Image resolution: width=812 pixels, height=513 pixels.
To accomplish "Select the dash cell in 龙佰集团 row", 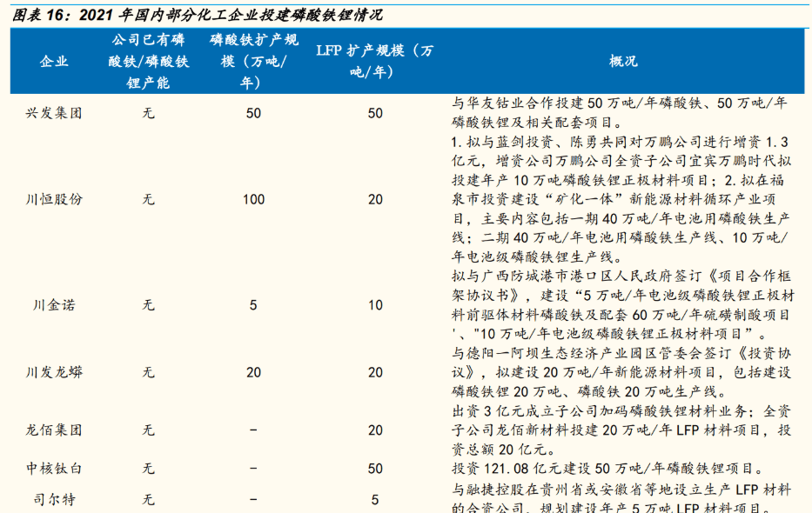I will pos(252,430).
